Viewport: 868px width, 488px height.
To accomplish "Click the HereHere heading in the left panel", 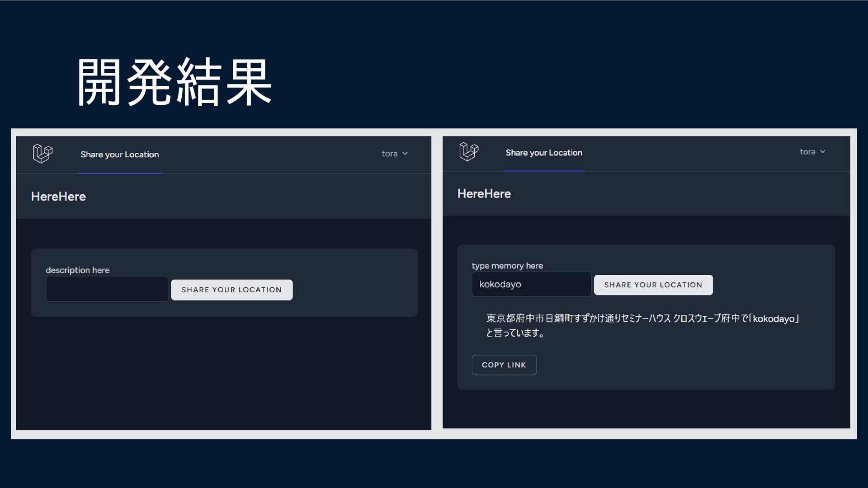I will pyautogui.click(x=58, y=197).
